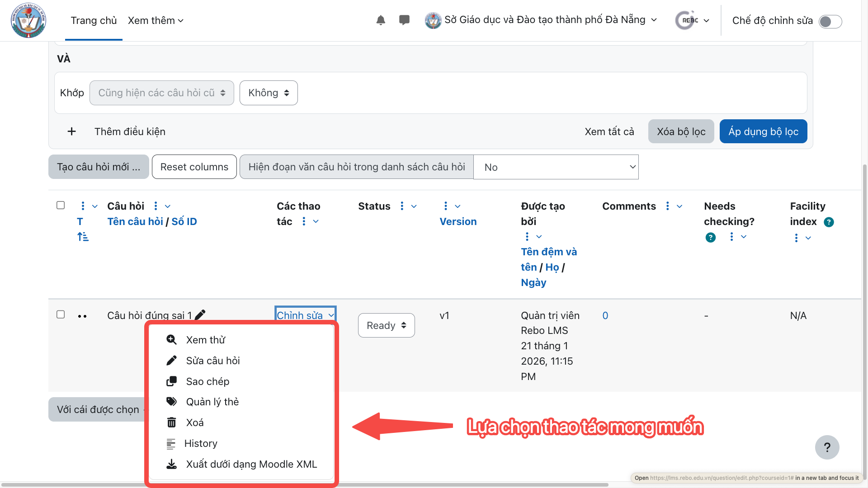Open the Không match dropdown

pyautogui.click(x=269, y=93)
